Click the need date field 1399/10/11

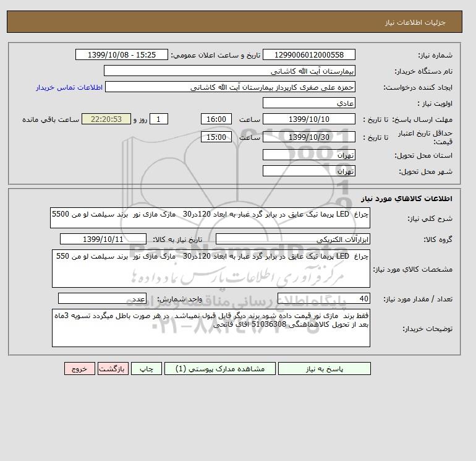[103, 239]
